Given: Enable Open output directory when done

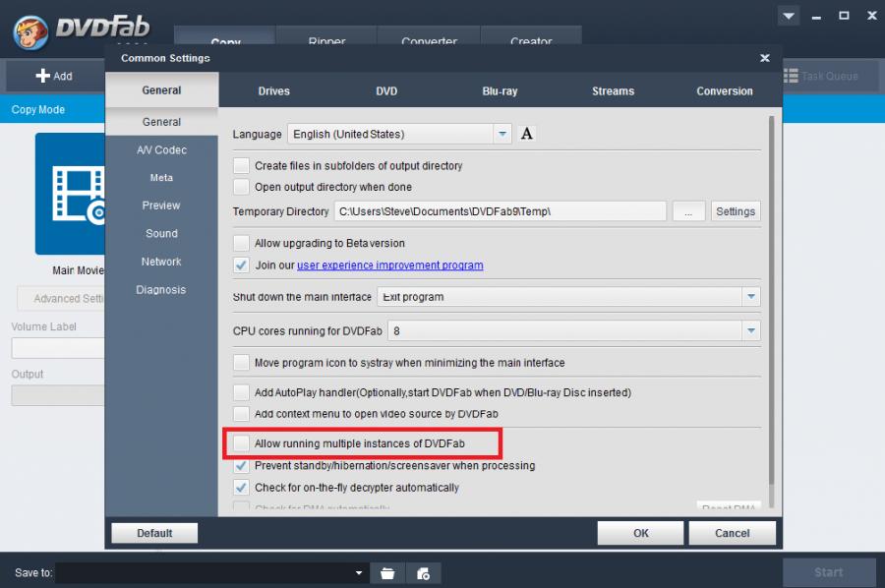Looking at the screenshot, I should [x=242, y=187].
